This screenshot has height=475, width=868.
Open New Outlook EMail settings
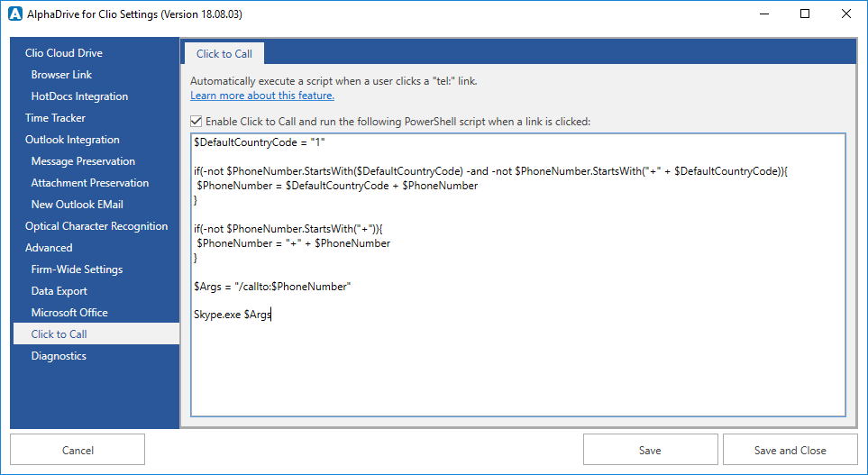[x=77, y=205]
